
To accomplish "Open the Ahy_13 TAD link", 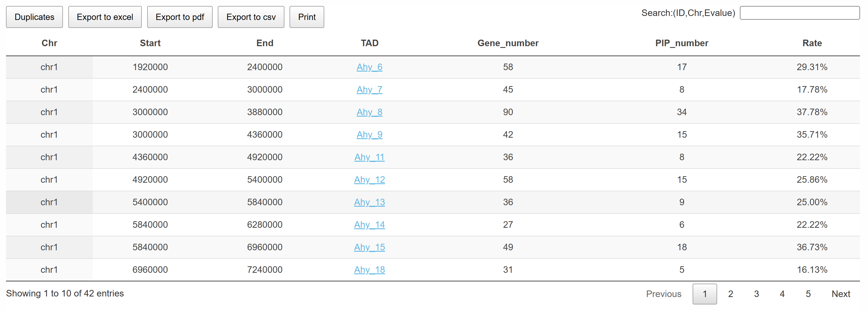I will point(369,202).
